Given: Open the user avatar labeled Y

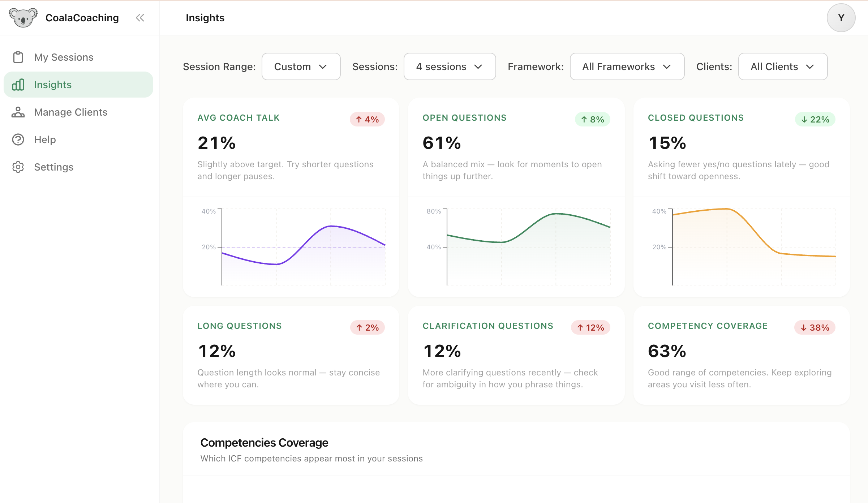Looking at the screenshot, I should (841, 18).
